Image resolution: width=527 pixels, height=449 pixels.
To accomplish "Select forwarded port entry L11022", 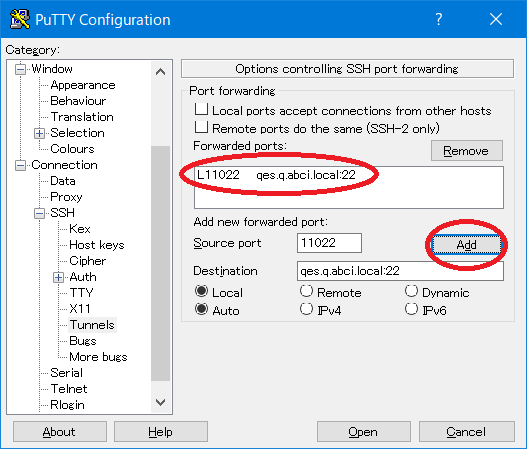I will coord(276,175).
